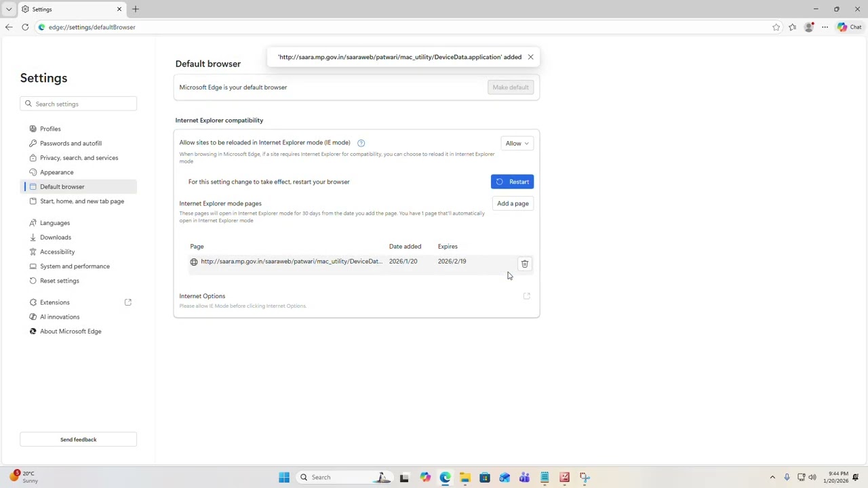This screenshot has width=868, height=488.
Task: Click the browser back arrow
Action: [x=9, y=27]
